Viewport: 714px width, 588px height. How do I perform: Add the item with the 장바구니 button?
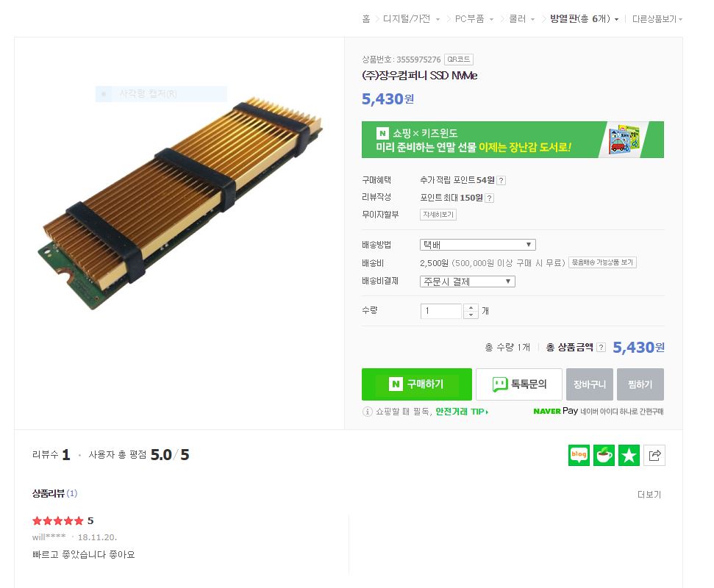pos(590,384)
